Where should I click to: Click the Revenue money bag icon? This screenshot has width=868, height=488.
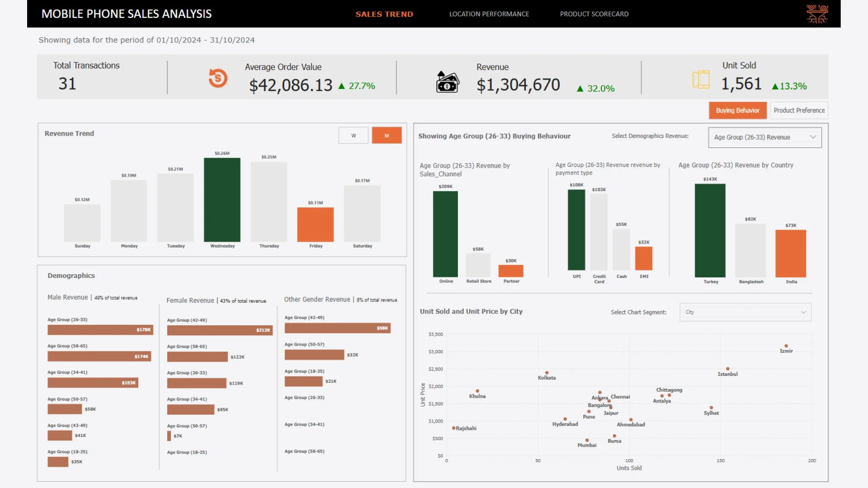pos(447,82)
